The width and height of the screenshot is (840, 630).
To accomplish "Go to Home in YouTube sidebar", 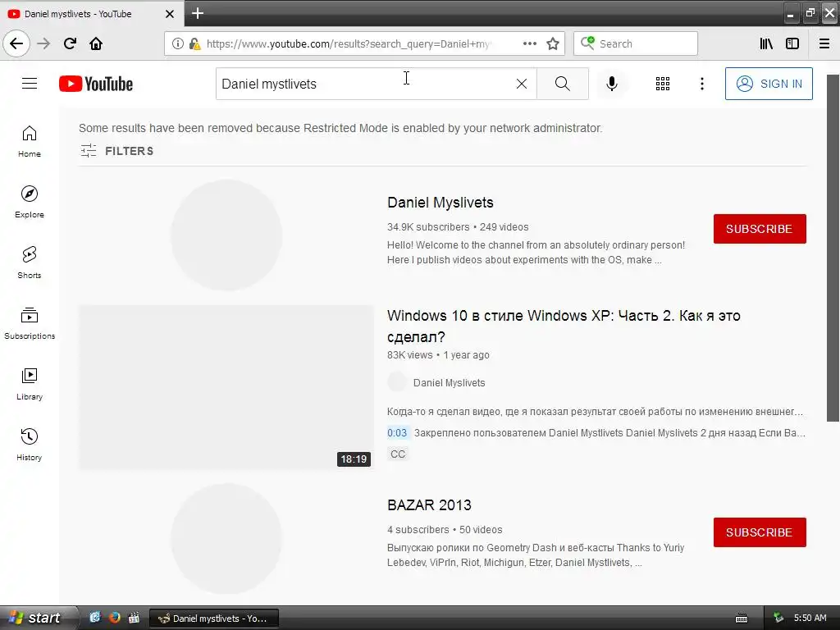I will click(30, 141).
